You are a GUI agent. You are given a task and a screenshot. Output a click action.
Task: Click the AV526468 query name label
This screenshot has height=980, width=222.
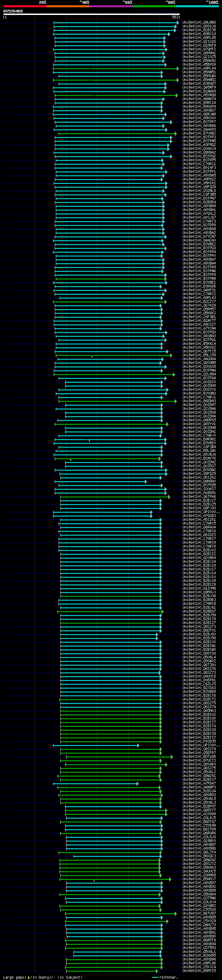(13, 11)
